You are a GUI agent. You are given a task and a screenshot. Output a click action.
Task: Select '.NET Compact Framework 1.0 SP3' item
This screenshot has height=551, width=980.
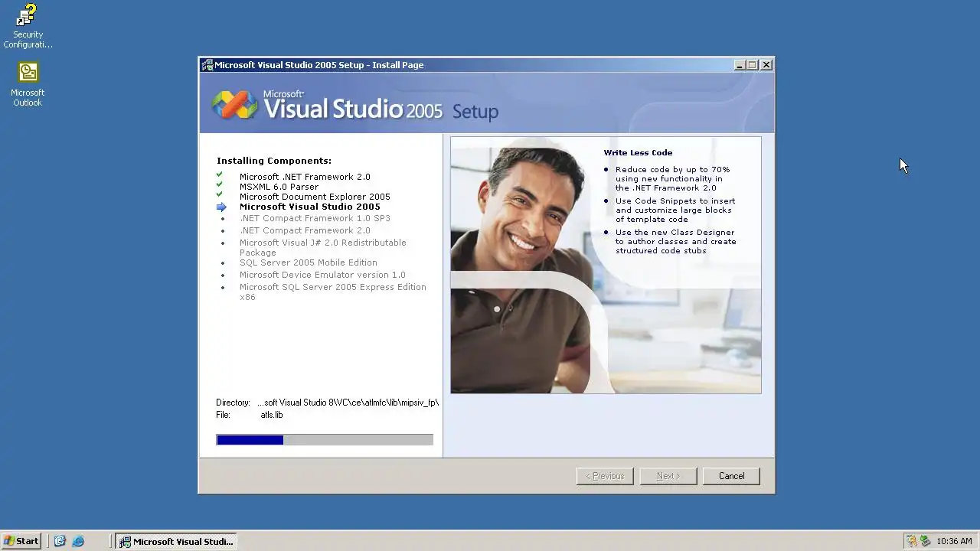[x=315, y=218]
